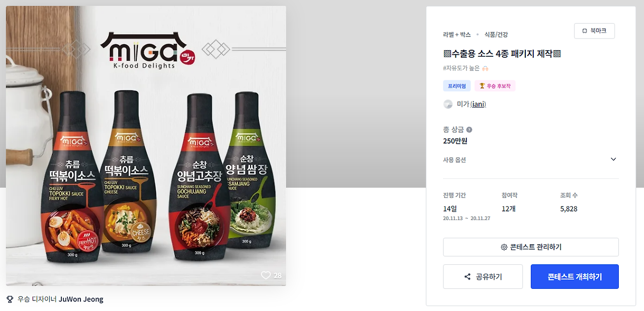Like the design via the heart icon

pos(266,275)
